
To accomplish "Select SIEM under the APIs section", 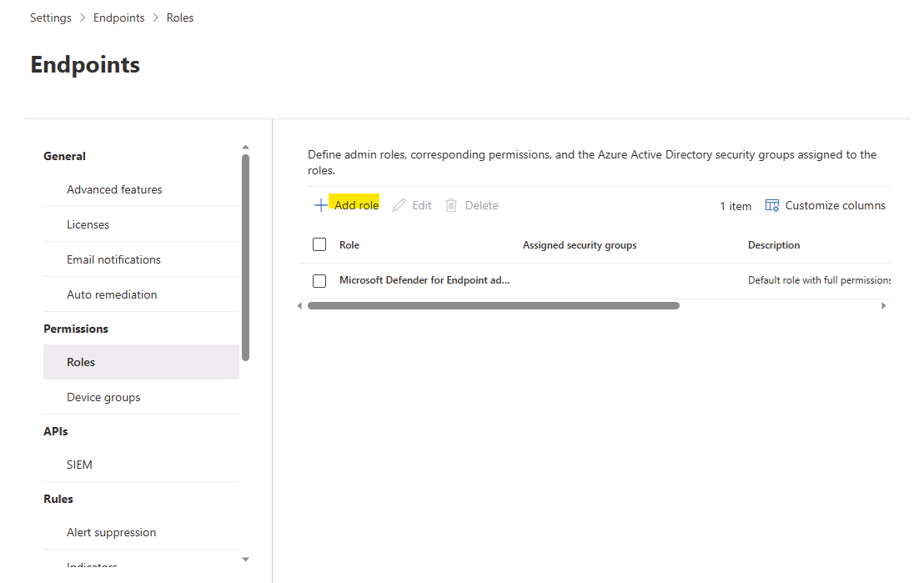I will [x=79, y=464].
